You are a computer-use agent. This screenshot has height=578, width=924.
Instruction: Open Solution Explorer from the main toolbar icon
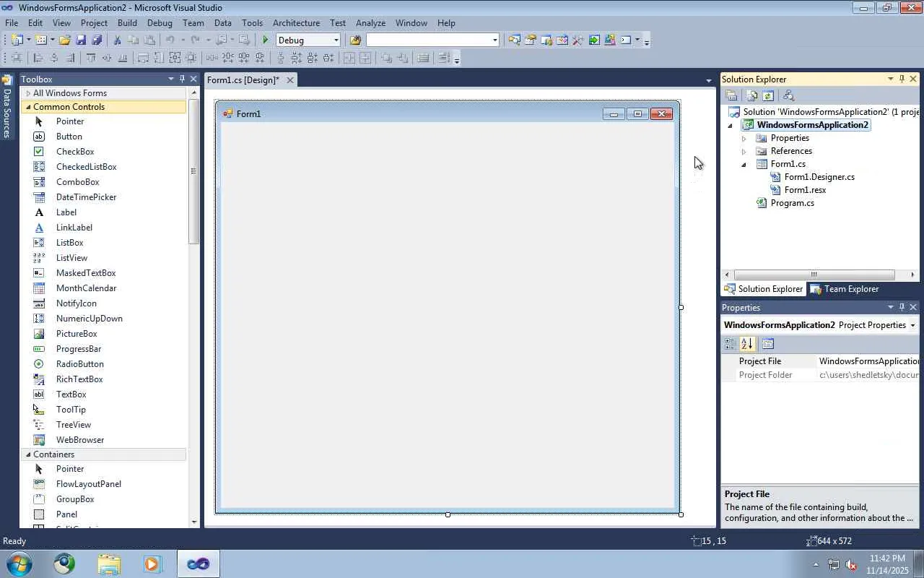[x=514, y=40]
